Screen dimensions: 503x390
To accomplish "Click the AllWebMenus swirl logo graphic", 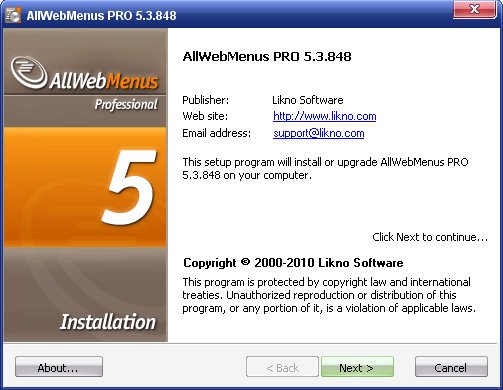I will click(29, 72).
